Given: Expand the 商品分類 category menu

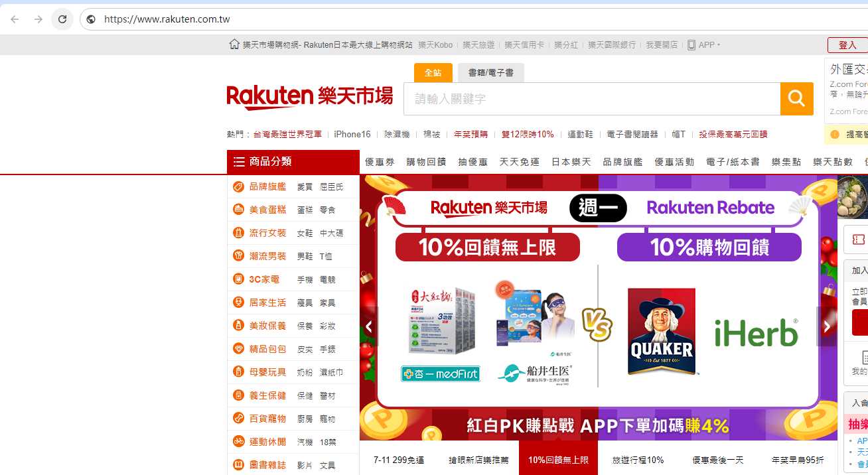Looking at the screenshot, I should pos(293,162).
